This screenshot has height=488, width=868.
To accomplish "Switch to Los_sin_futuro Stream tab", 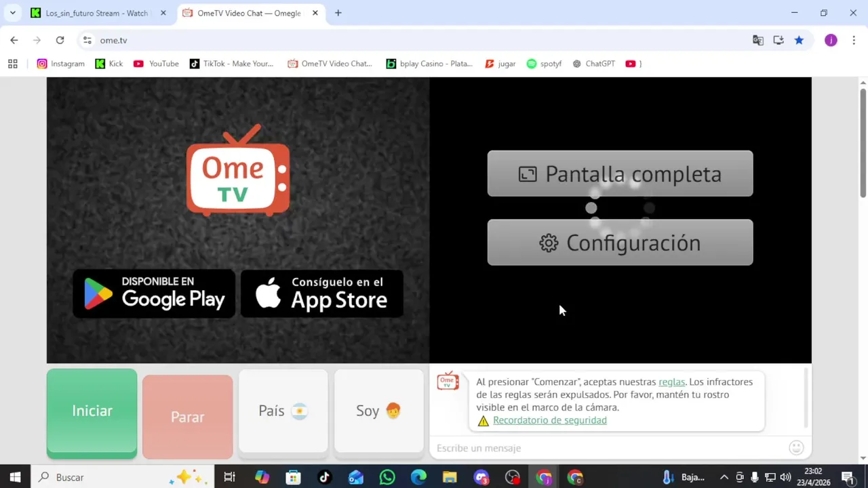I will tap(96, 13).
